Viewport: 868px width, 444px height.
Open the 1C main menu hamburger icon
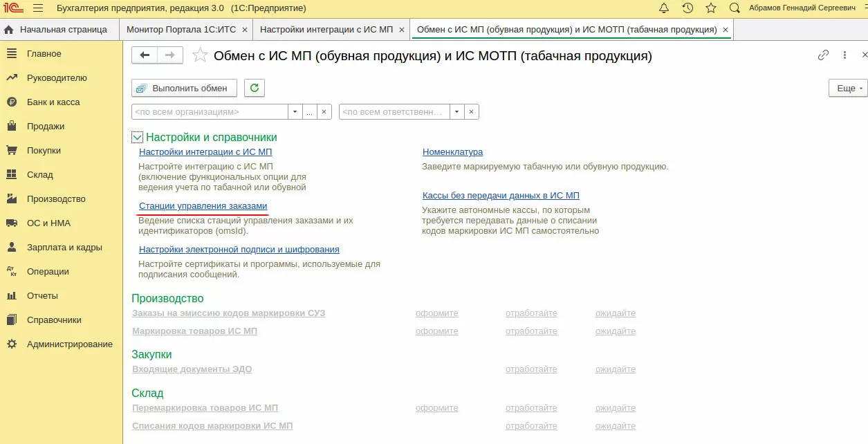pos(38,8)
